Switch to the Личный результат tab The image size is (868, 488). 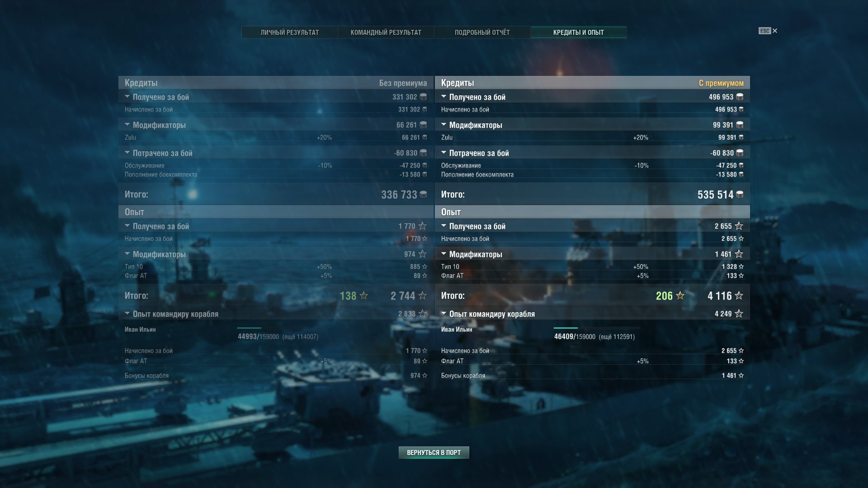pos(290,33)
